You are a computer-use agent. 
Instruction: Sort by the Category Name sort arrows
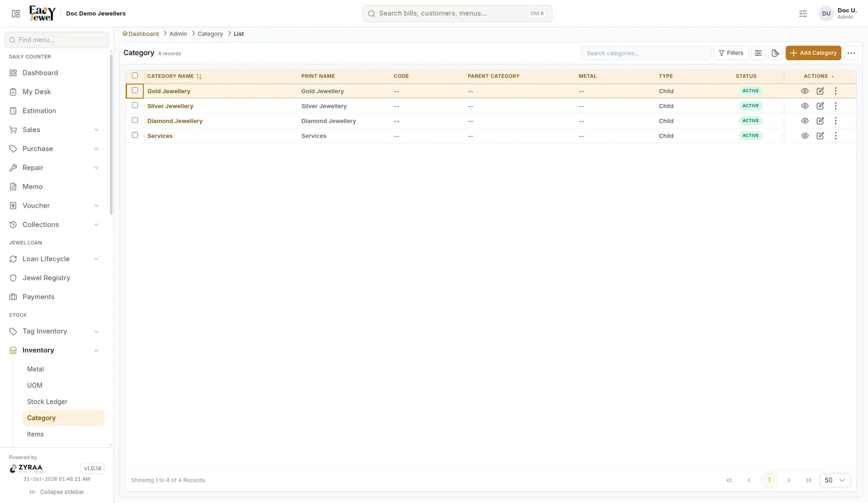[x=199, y=76]
